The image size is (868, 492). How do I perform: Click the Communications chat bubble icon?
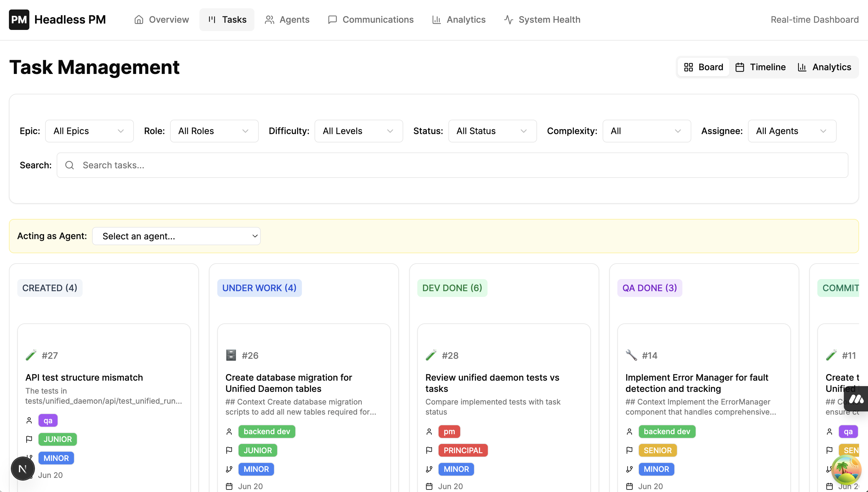coord(332,20)
